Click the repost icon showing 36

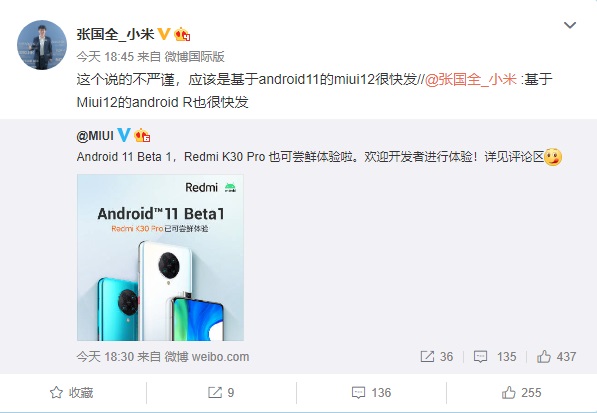437,357
